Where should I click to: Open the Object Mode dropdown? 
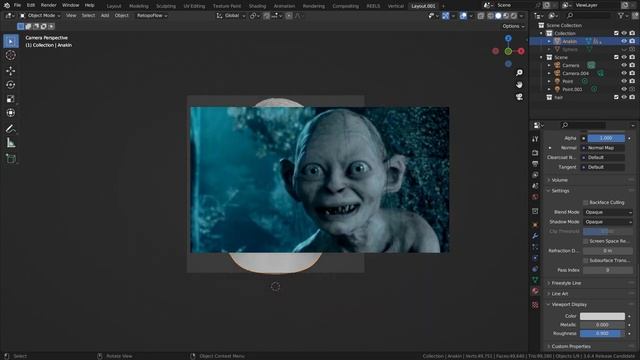40,16
